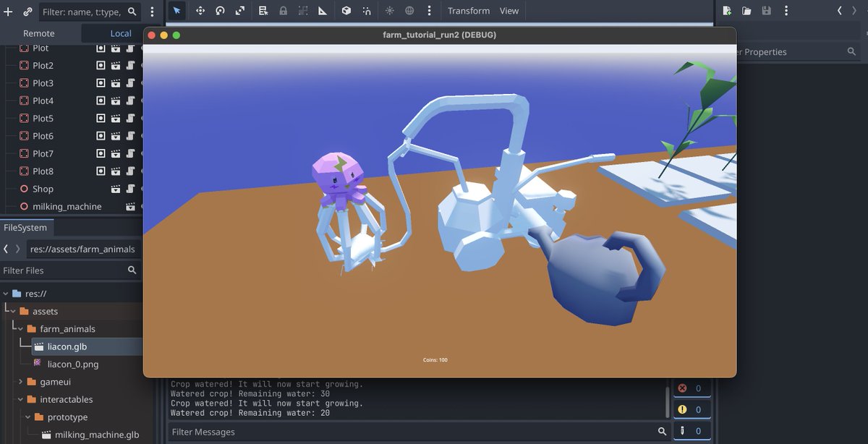868x444 pixels.
Task: Activate the Rotate mode tool
Action: click(220, 11)
